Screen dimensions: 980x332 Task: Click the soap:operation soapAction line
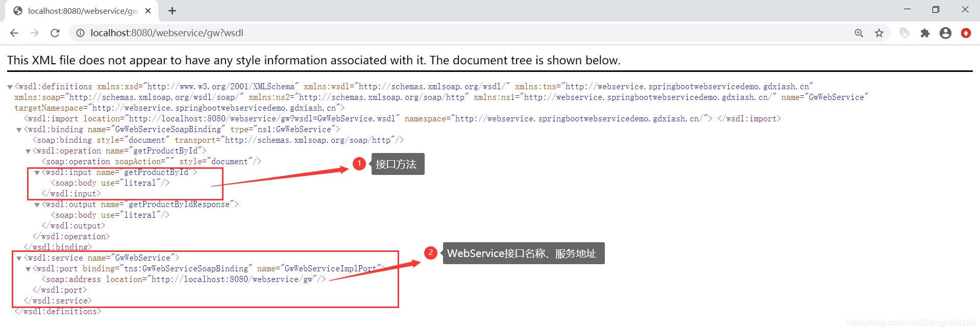point(152,162)
